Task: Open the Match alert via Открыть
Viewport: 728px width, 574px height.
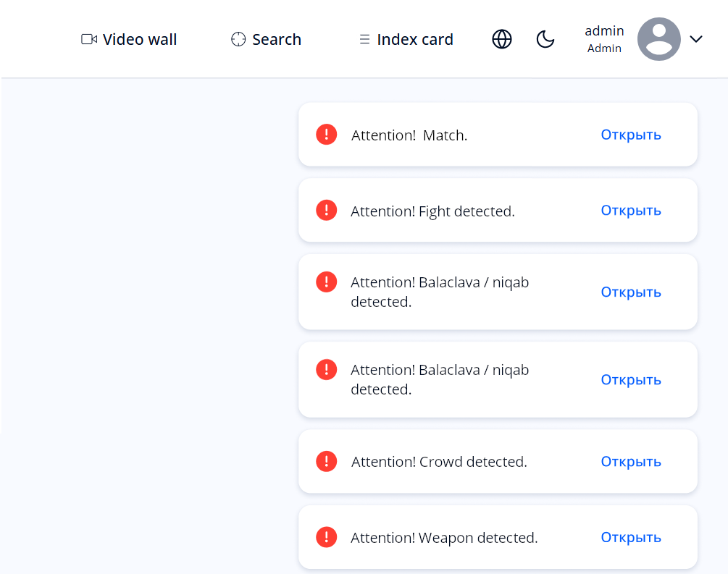Action: click(x=630, y=135)
